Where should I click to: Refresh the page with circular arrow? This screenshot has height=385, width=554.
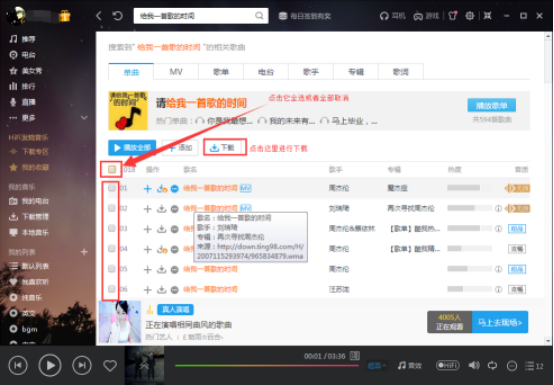tap(117, 16)
